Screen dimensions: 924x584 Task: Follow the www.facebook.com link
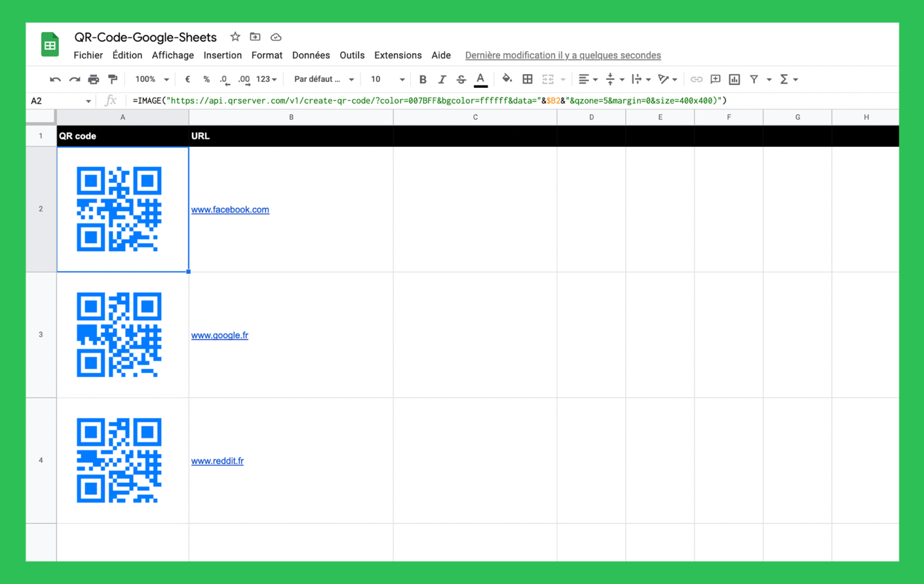pos(230,210)
